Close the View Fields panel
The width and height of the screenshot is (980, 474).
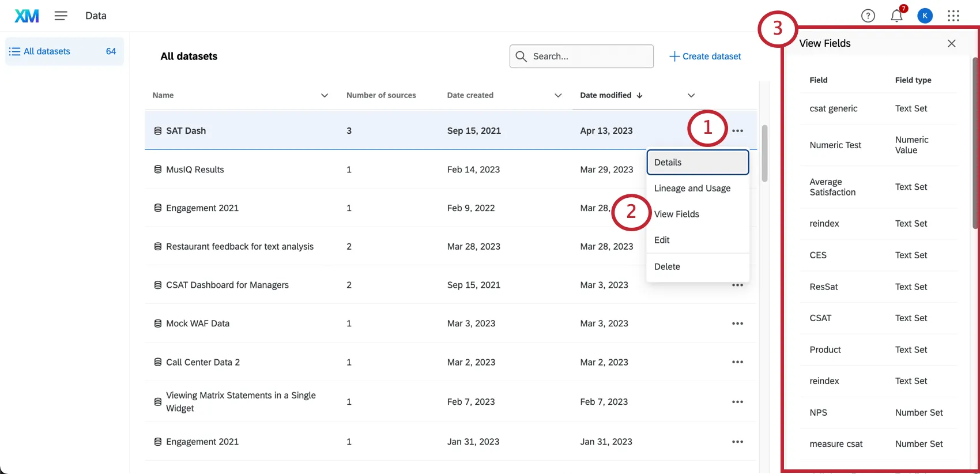point(951,43)
